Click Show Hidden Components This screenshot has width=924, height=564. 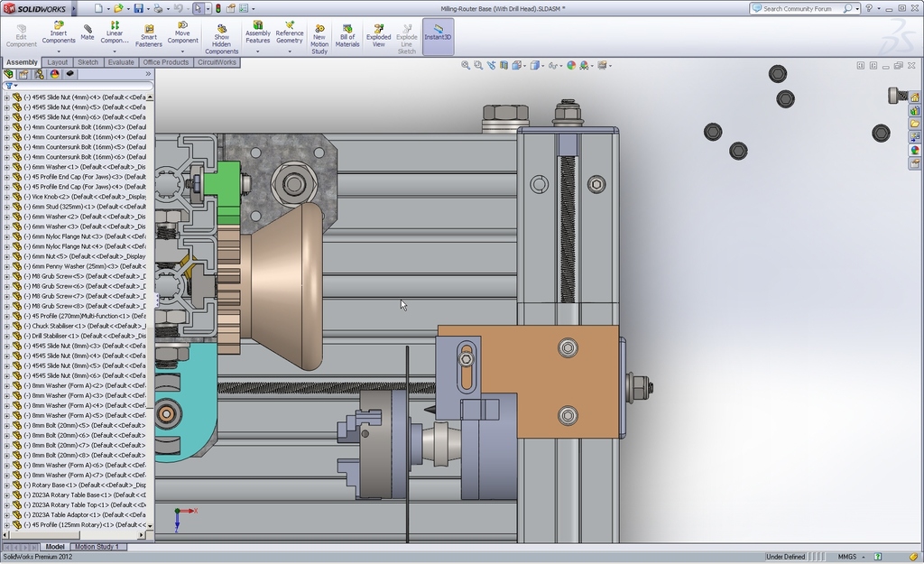[x=222, y=37]
